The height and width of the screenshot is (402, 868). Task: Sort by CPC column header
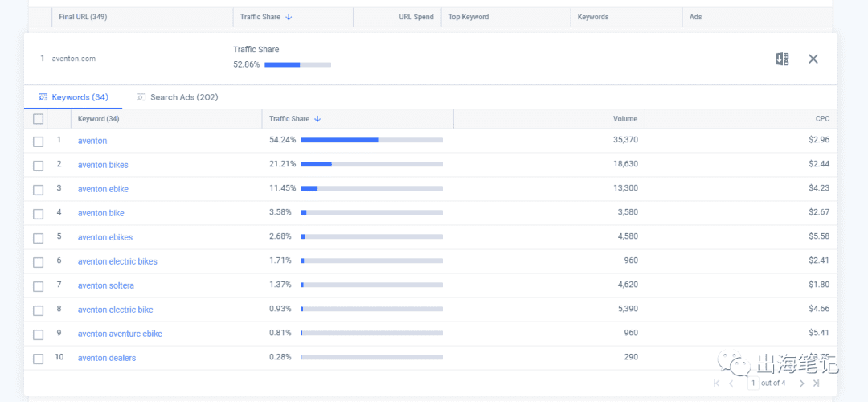click(x=823, y=119)
